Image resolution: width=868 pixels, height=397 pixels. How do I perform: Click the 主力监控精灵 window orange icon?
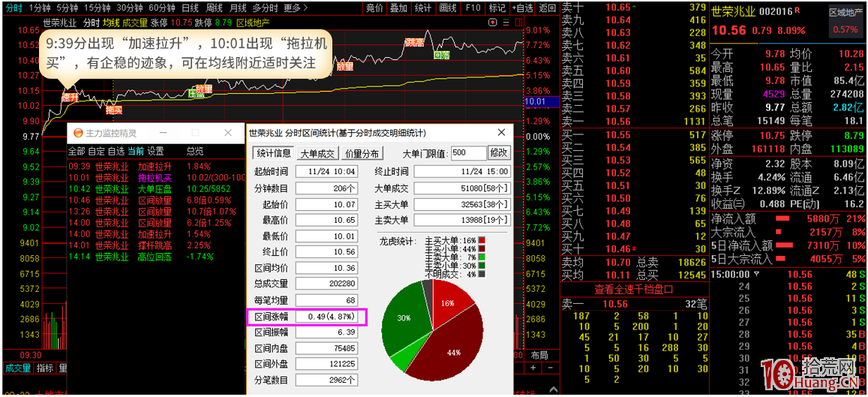[79, 133]
